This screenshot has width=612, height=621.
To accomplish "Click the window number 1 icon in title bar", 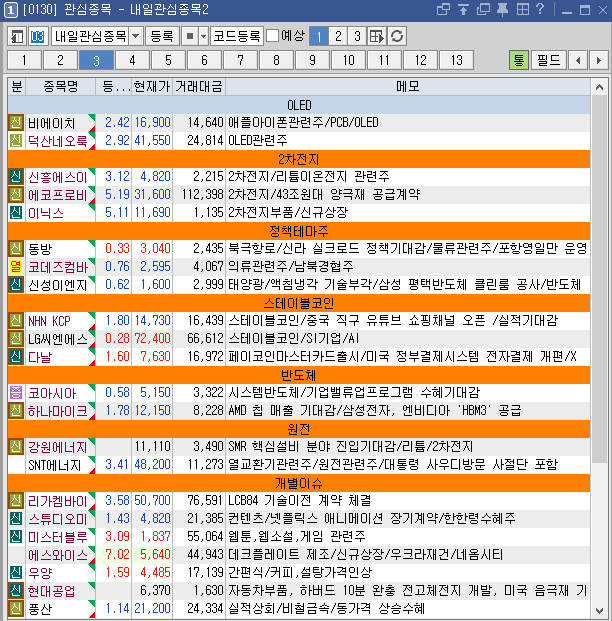I will pyautogui.click(x=10, y=10).
